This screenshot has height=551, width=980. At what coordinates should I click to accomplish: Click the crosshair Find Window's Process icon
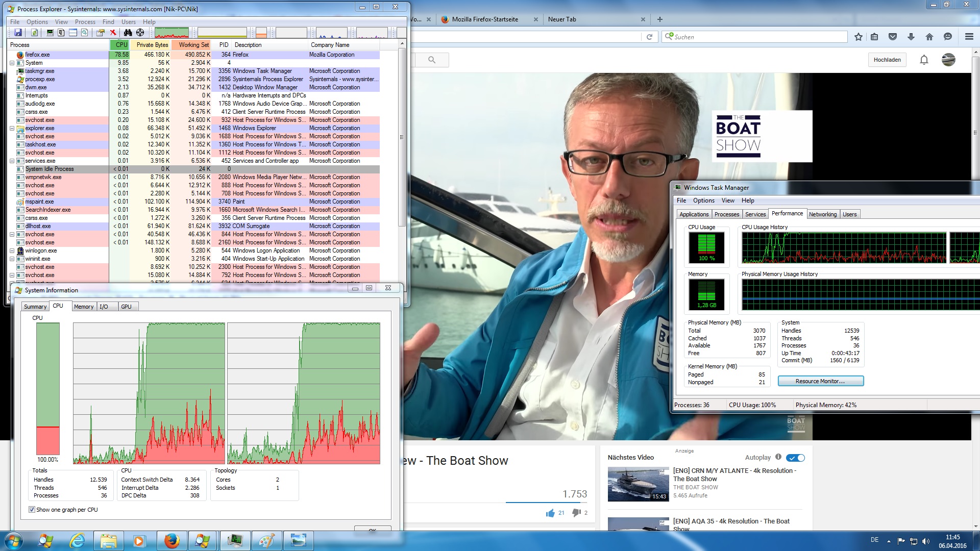point(140,33)
